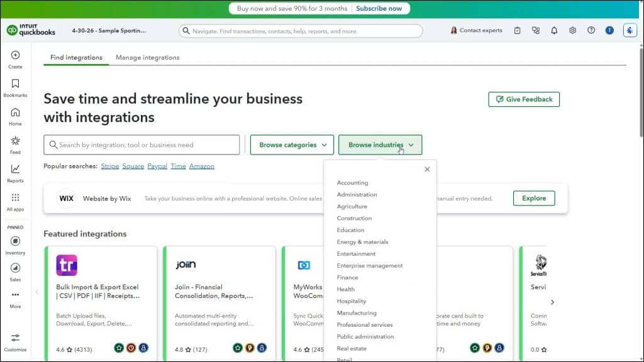Select Public administration industry
The width and height of the screenshot is (644, 362).
365,337
